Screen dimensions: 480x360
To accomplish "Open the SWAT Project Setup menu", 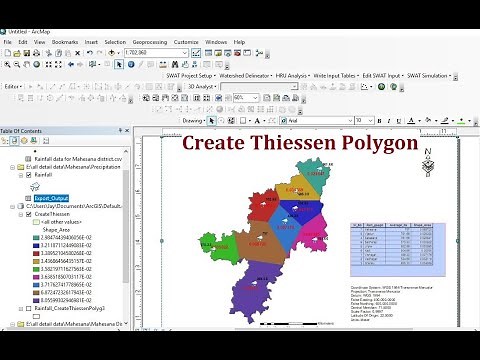I will [191, 76].
